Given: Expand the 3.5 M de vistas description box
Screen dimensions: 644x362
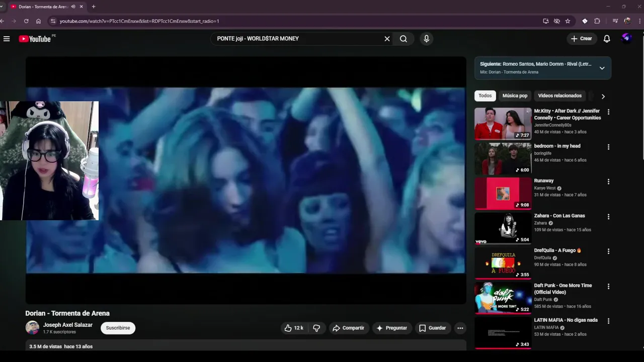Looking at the screenshot, I should pos(246,346).
